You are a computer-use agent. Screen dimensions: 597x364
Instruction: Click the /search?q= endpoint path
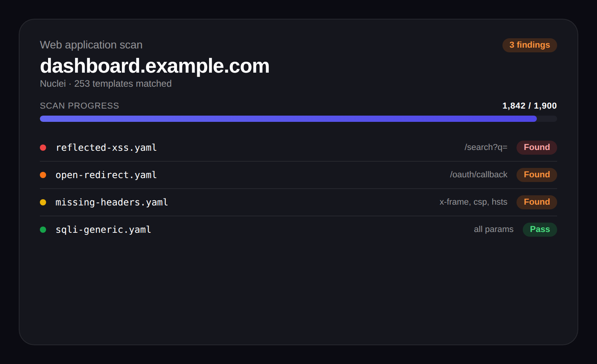486,148
